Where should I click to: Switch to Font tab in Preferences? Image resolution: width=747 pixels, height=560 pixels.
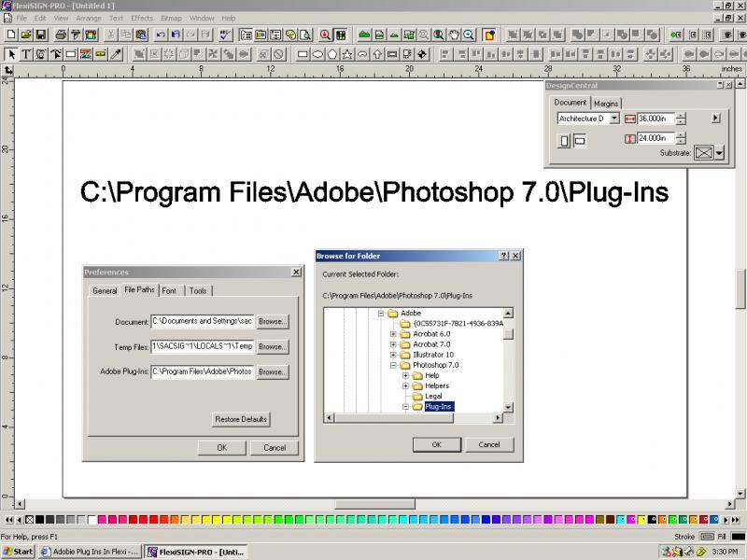pyautogui.click(x=170, y=290)
